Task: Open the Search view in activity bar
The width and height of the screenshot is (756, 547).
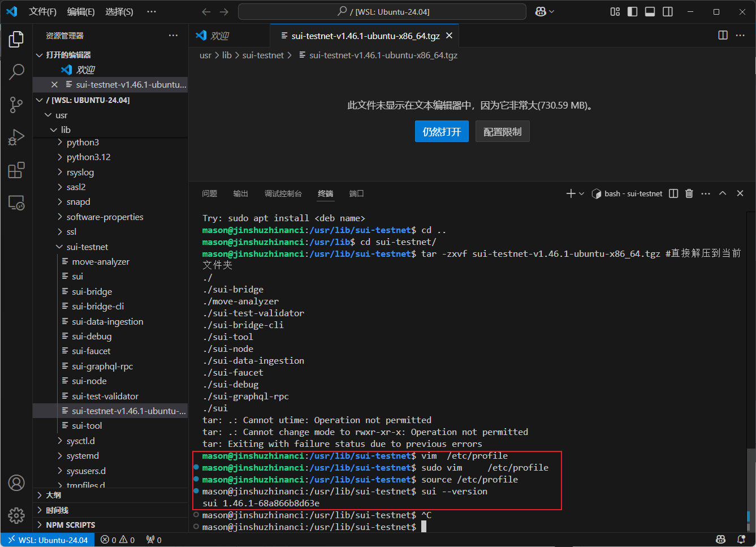Action: (x=16, y=72)
